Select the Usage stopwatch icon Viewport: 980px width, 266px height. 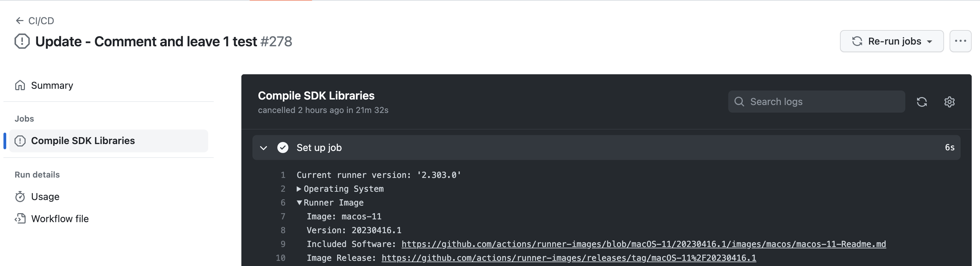[x=20, y=197]
